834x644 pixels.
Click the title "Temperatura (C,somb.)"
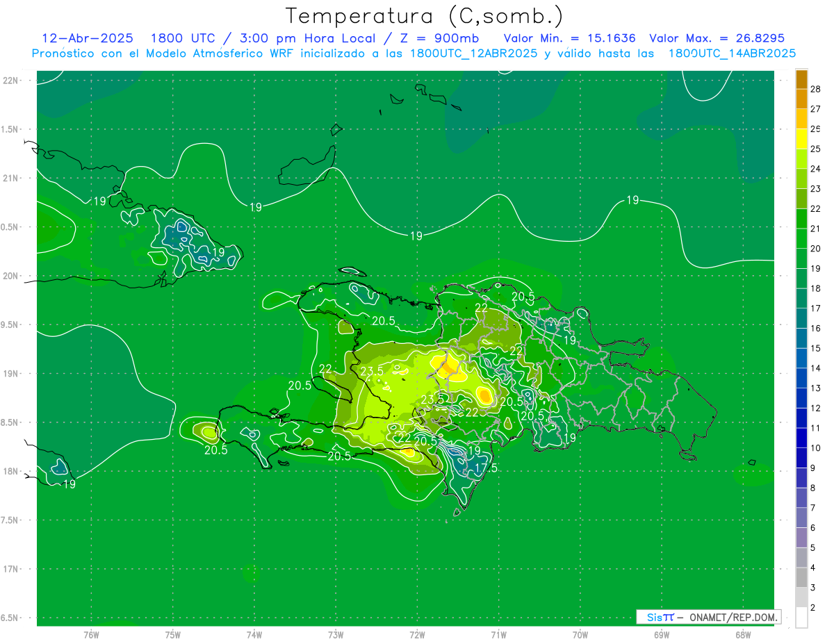coord(425,16)
